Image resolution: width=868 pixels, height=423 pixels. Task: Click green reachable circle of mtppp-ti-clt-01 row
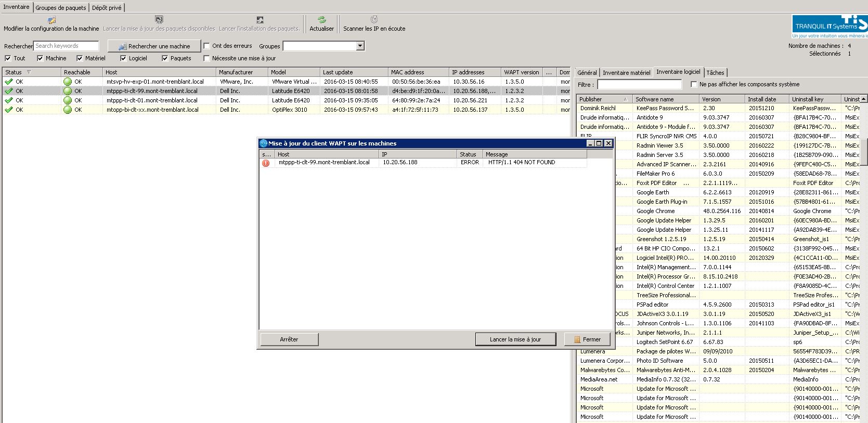(68, 100)
